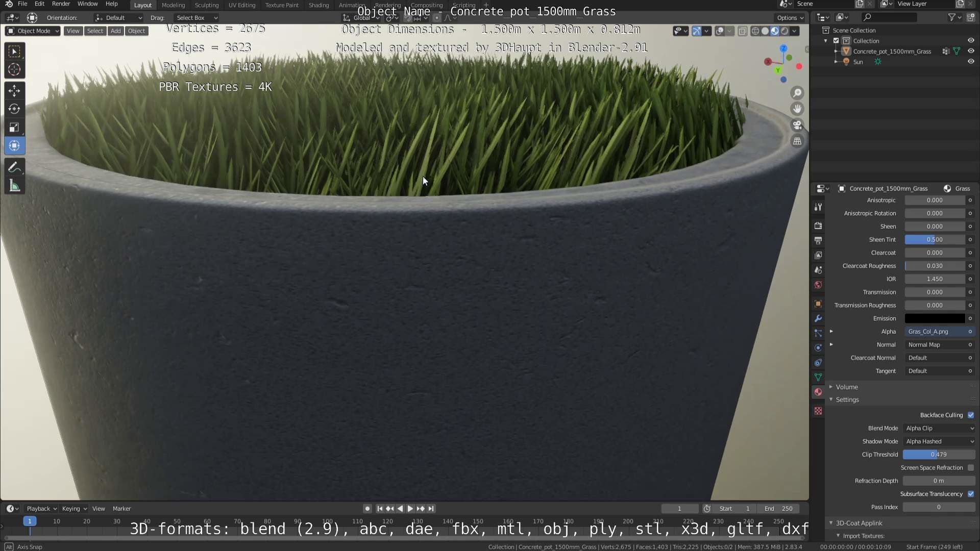Toggle Subsurface Translucency checkbox
980x551 pixels.
[x=971, y=494]
